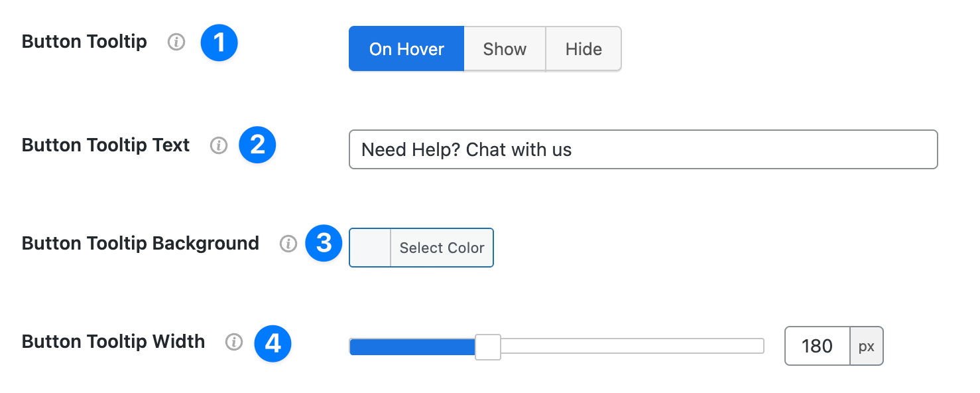This screenshot has height=393, width=980.
Task: Click the Button Tooltip Background label
Action: coord(141,244)
